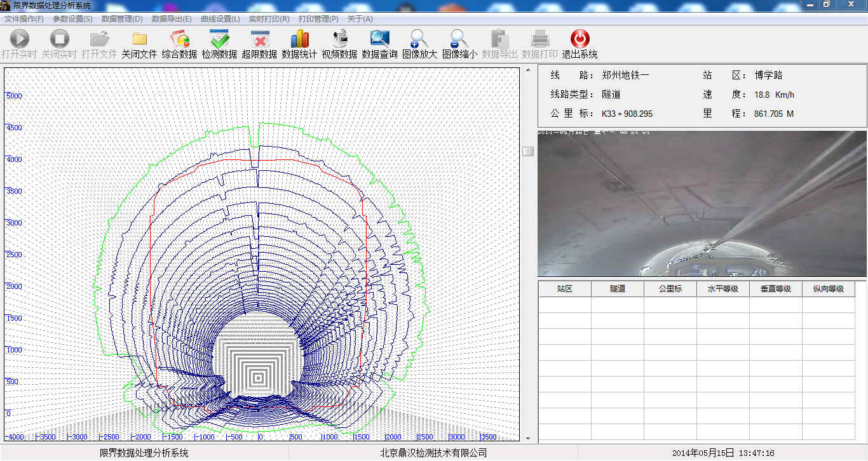The height and width of the screenshot is (461, 868).
Task: Click the speed value 18.8 Km/h
Action: [774, 95]
